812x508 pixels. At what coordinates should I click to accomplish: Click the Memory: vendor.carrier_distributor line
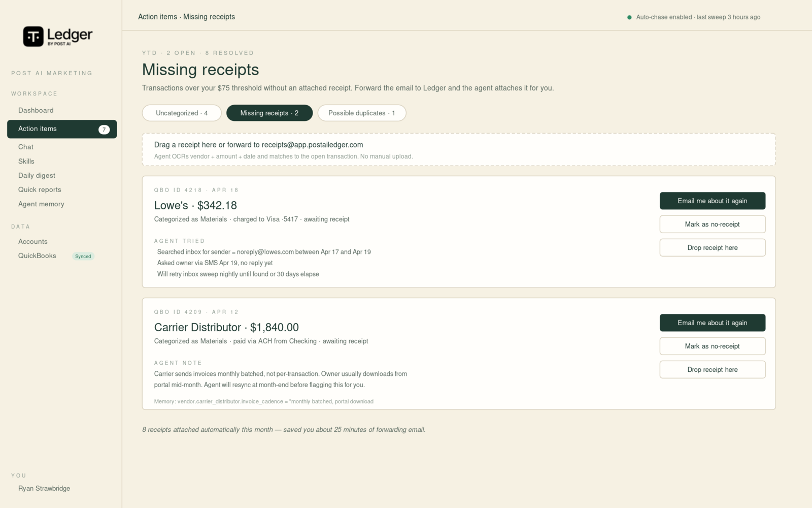(264, 401)
